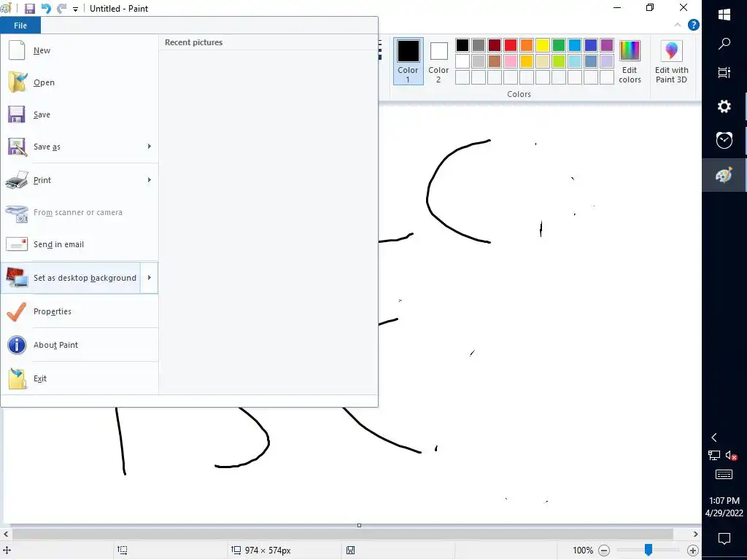Click the Undo arrow in title bar
The height and width of the screenshot is (560, 747).
point(46,9)
